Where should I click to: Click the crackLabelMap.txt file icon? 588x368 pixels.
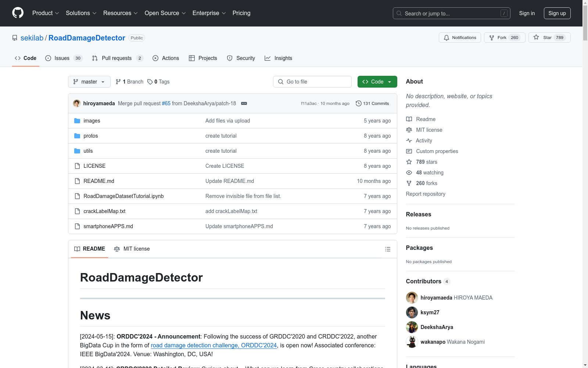coord(77,211)
